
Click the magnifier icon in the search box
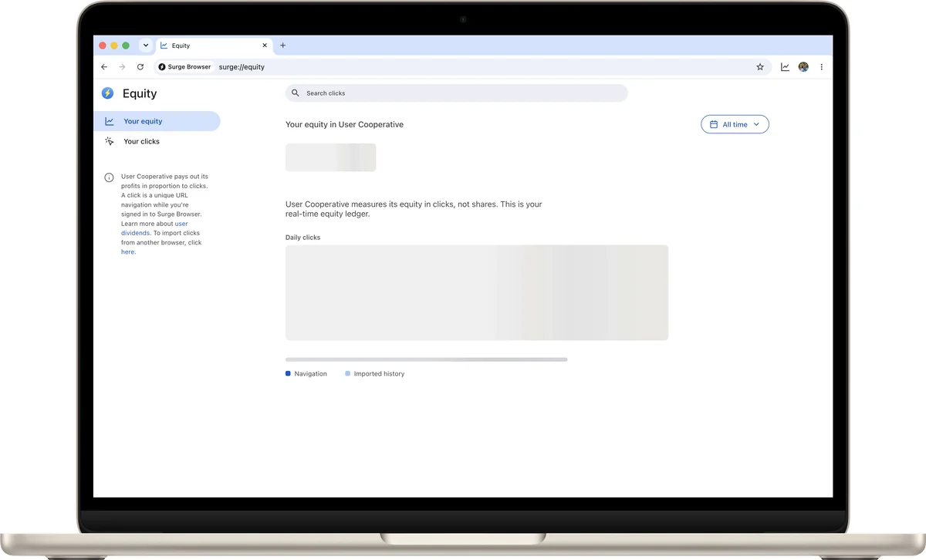[296, 93]
